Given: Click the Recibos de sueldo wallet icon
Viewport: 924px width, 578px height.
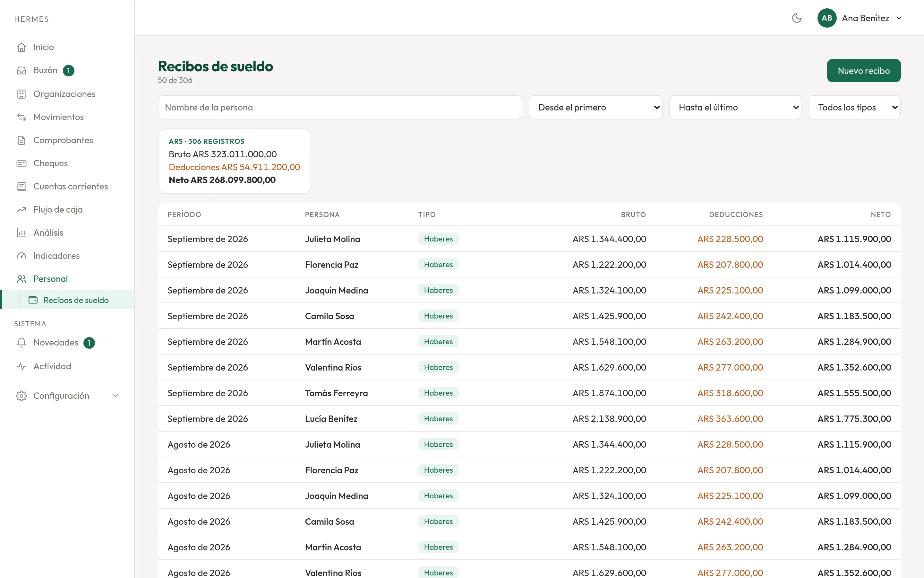Looking at the screenshot, I should click(x=33, y=300).
